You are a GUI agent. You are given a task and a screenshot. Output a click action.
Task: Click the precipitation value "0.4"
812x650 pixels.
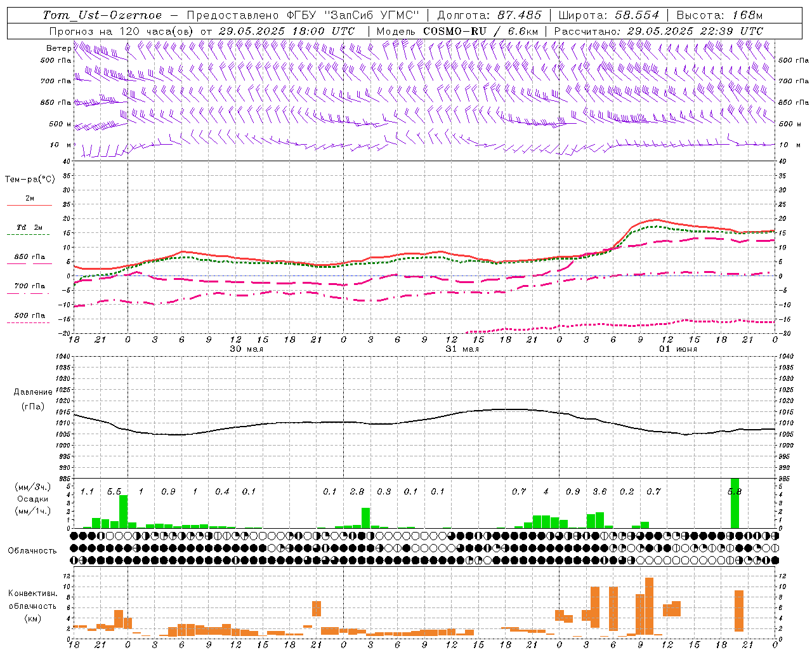tap(222, 492)
